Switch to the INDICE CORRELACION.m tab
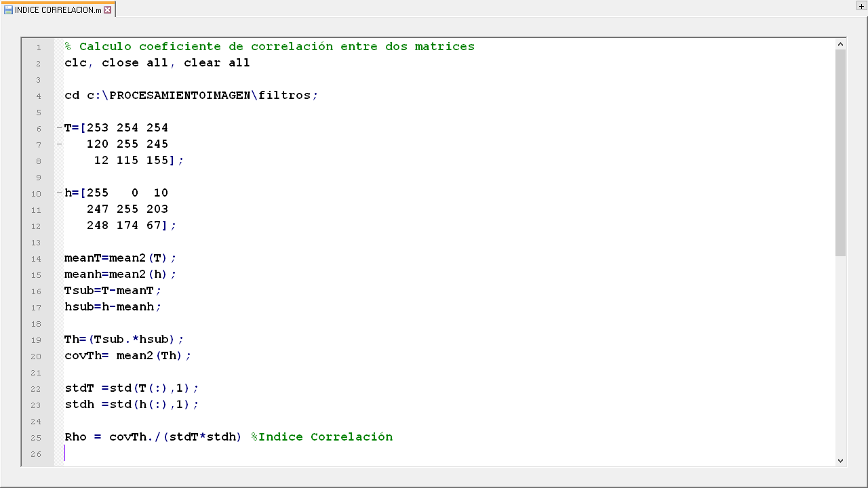 pos(58,10)
